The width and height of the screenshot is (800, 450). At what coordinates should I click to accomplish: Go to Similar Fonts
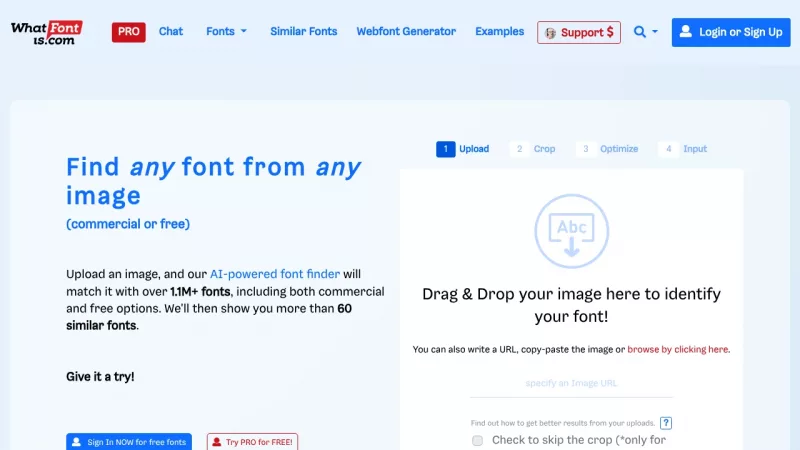coord(304,32)
